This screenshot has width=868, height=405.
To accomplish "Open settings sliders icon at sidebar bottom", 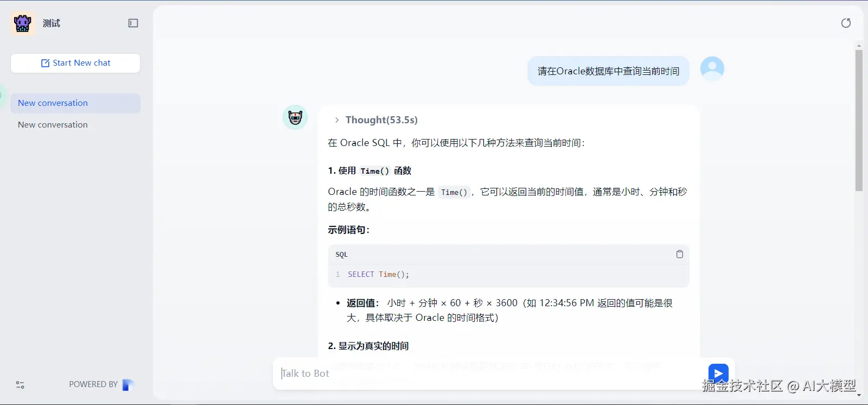I will (20, 385).
